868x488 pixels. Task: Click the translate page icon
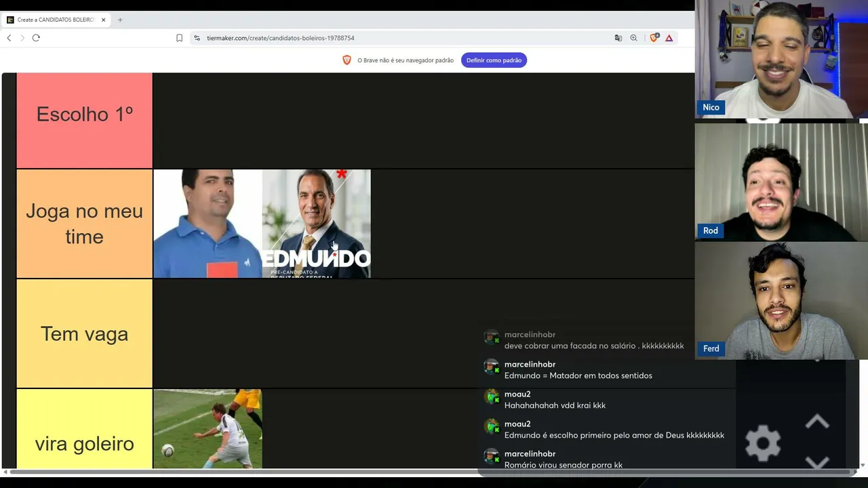coord(618,38)
